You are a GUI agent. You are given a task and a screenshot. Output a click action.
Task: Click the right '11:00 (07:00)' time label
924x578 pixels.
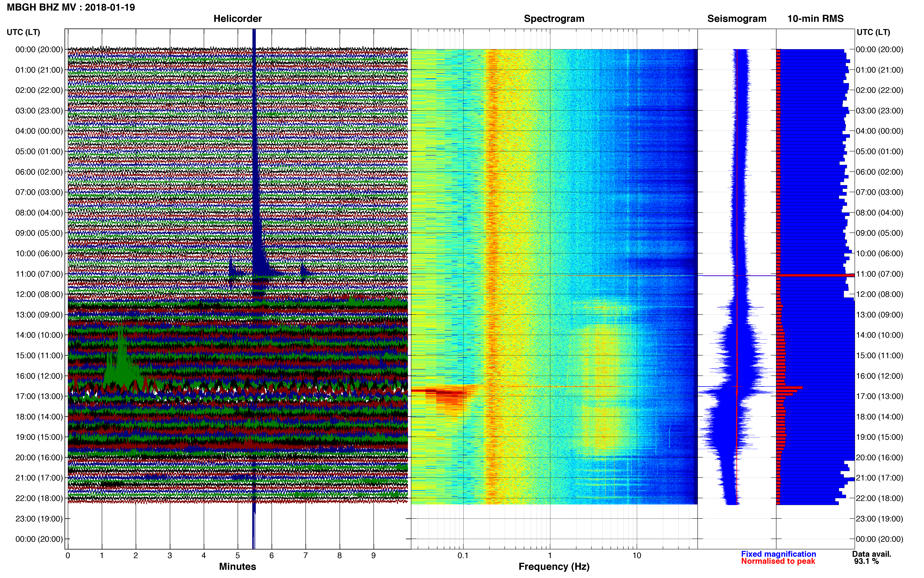[x=880, y=274]
